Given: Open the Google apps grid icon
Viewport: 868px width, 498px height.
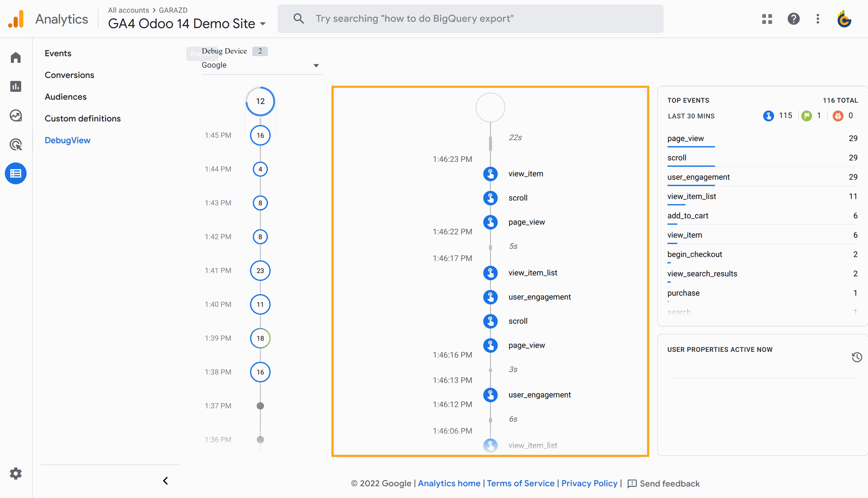Looking at the screenshot, I should pos(767,19).
